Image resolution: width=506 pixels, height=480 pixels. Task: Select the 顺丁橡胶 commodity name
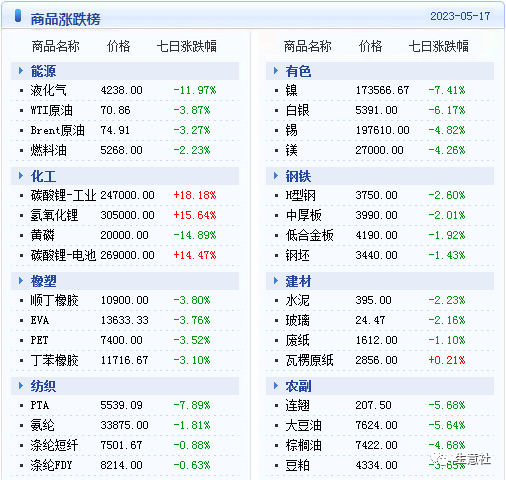(x=54, y=300)
